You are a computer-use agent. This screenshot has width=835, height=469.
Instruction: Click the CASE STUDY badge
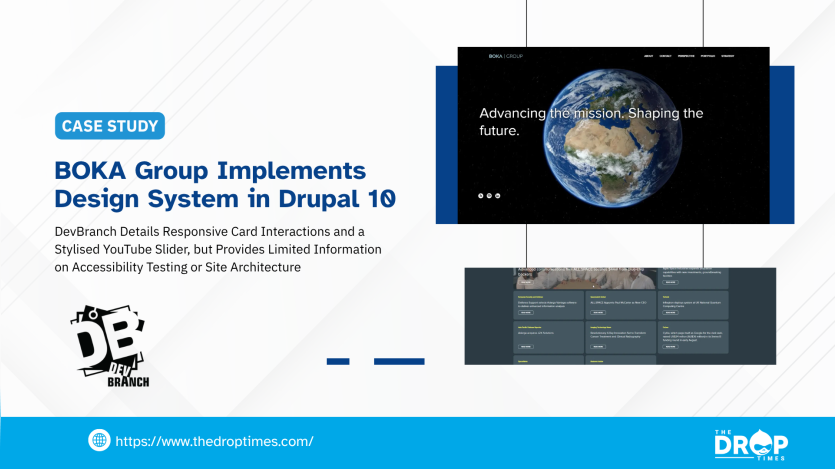click(110, 126)
